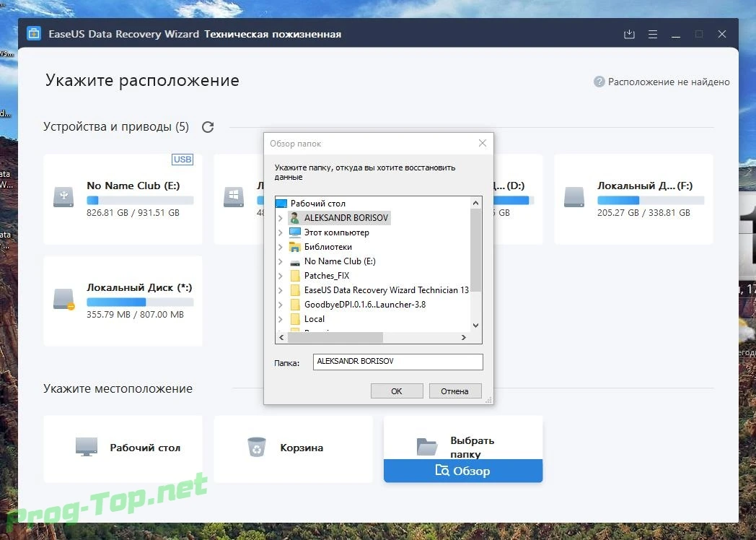
Task: Expand the Local folder node
Action: coord(281,319)
